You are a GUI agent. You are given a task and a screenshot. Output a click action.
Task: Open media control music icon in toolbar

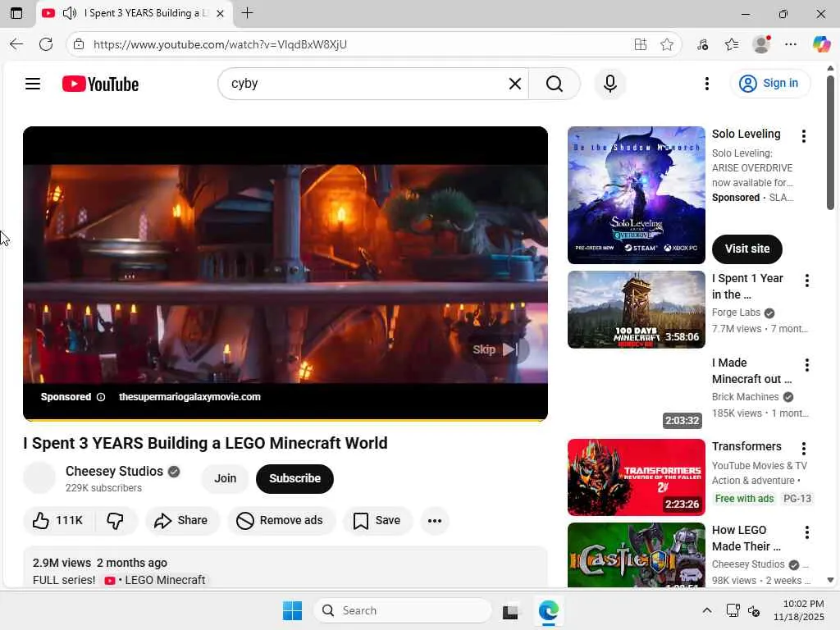coord(702,44)
